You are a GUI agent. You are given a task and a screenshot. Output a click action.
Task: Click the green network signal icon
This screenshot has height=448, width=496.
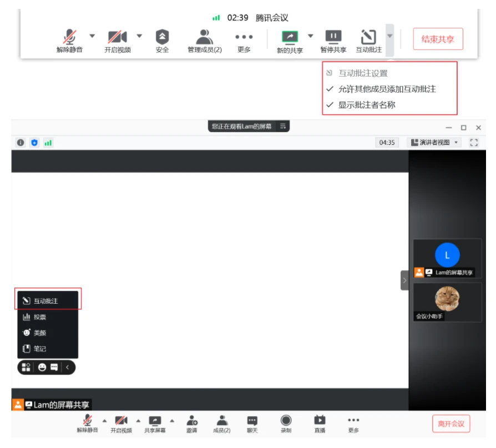coord(48,143)
